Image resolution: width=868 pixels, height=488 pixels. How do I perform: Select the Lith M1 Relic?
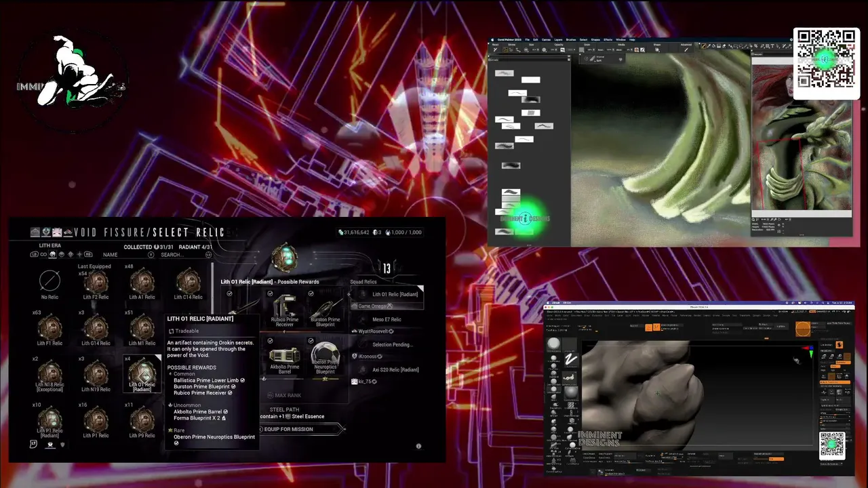[x=142, y=330]
